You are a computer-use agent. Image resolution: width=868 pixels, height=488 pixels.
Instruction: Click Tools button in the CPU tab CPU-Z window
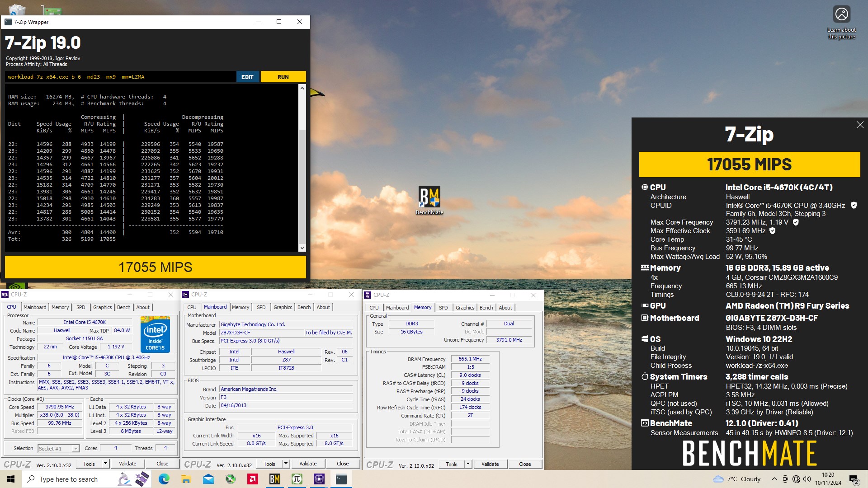(x=89, y=464)
